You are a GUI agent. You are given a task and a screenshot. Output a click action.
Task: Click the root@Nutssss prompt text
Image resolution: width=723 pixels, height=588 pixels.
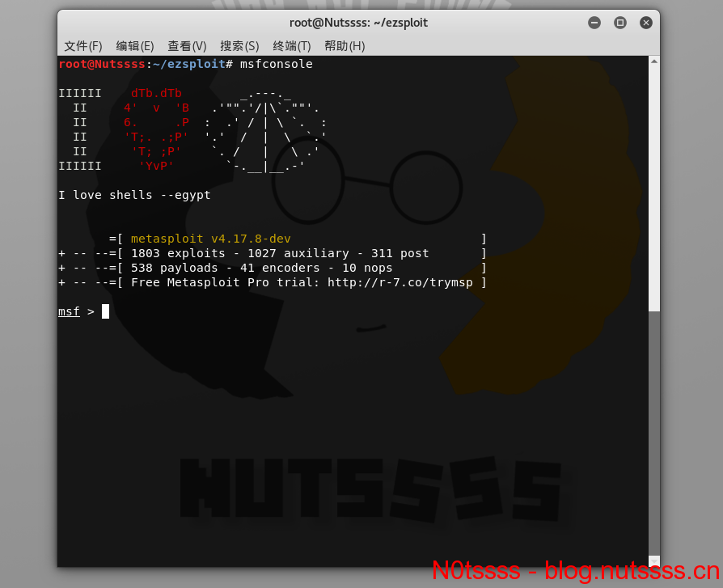(x=102, y=64)
